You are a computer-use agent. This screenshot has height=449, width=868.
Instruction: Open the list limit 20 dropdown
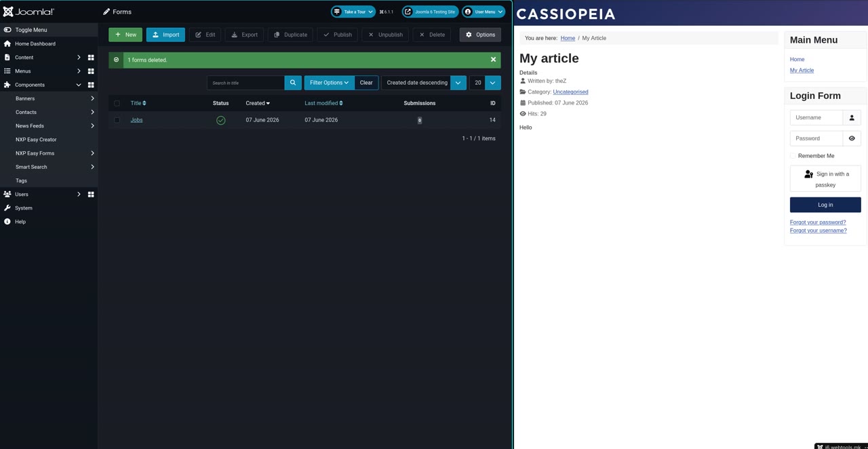[x=486, y=83]
